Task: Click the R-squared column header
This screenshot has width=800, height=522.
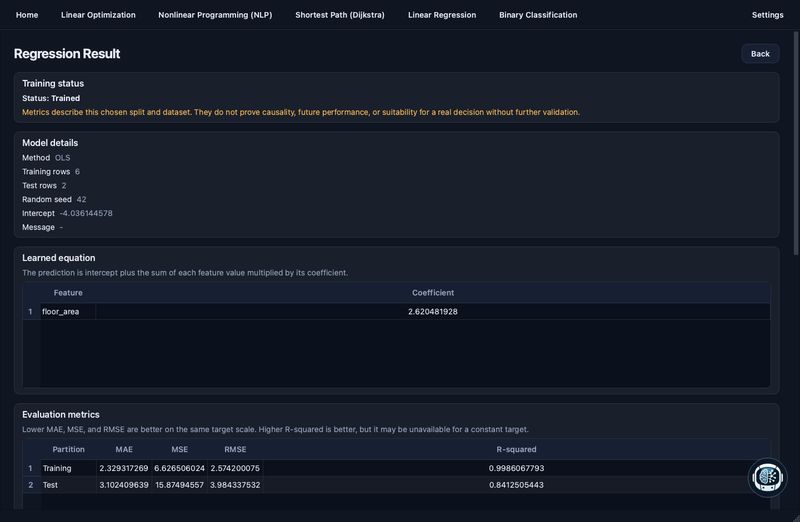Action: [x=516, y=450]
